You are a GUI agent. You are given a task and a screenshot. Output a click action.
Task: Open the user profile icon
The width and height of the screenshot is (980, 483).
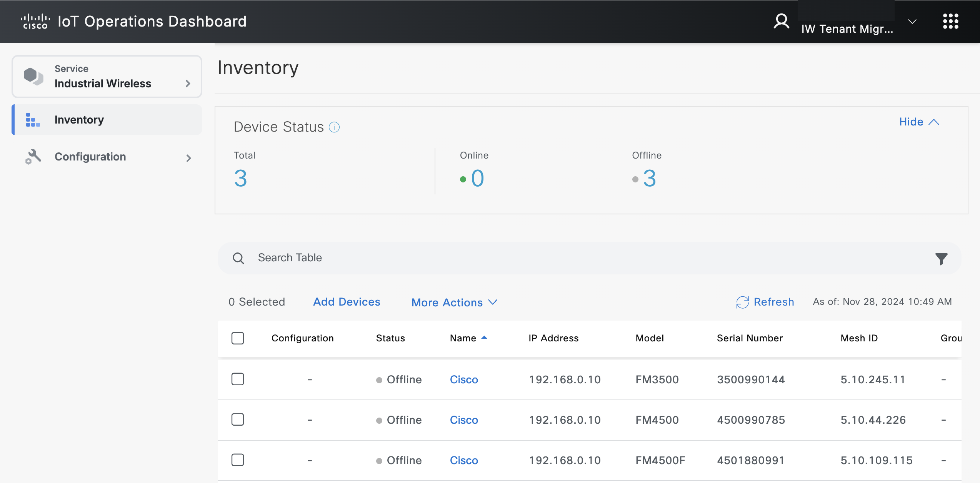point(781,22)
